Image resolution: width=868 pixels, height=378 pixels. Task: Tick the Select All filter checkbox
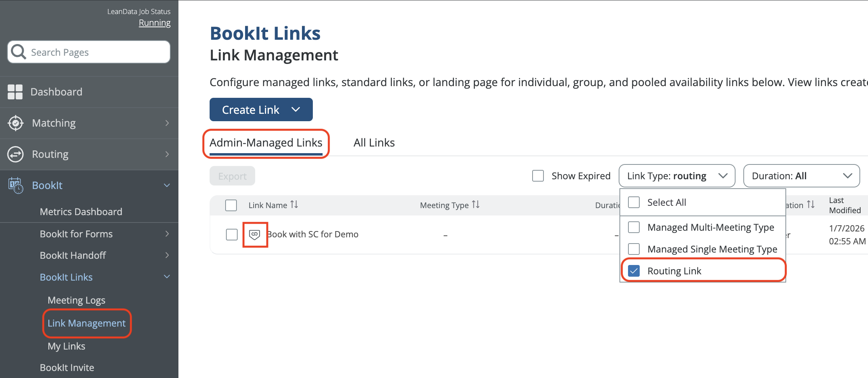pyautogui.click(x=634, y=202)
